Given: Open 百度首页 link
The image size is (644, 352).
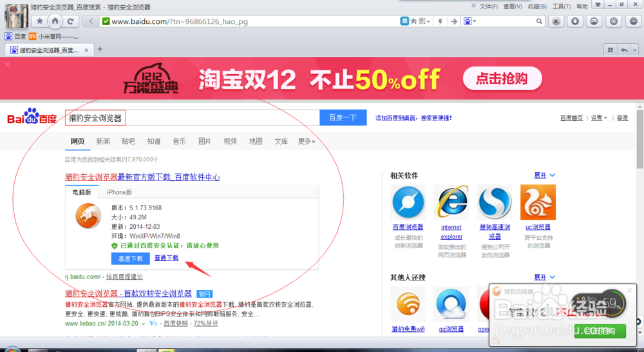Looking at the screenshot, I should tap(571, 118).
